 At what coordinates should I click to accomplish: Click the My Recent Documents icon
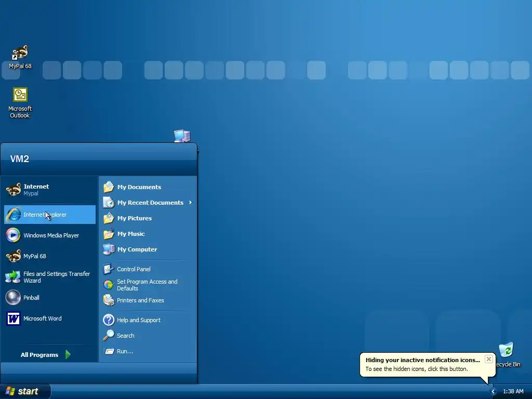(x=109, y=203)
